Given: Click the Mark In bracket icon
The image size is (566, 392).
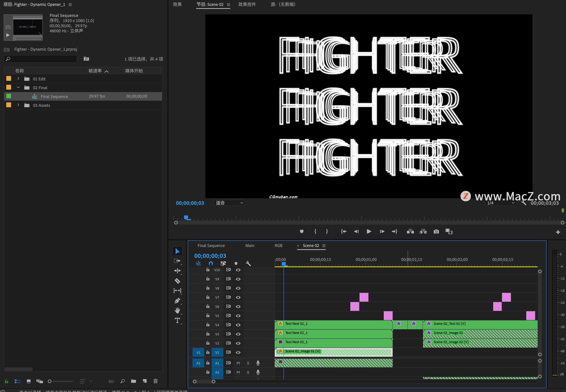Looking at the screenshot, I should [315, 231].
